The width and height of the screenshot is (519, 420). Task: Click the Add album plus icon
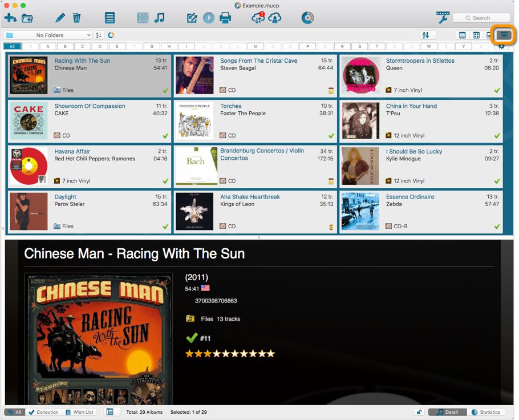click(10, 18)
